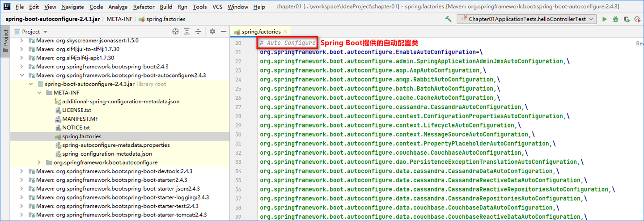Open the Window menu
Viewport: 644px width, 221px height.
[237, 7]
